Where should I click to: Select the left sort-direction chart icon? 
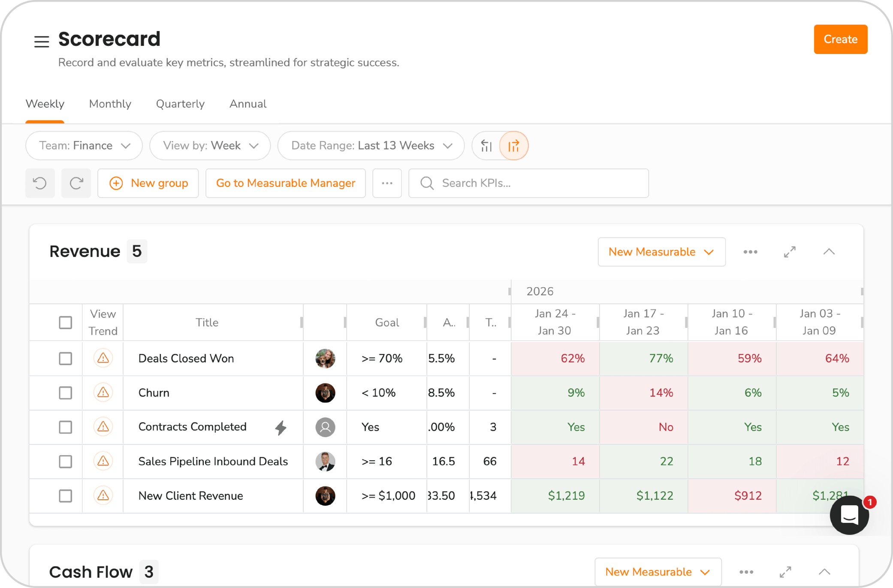486,146
